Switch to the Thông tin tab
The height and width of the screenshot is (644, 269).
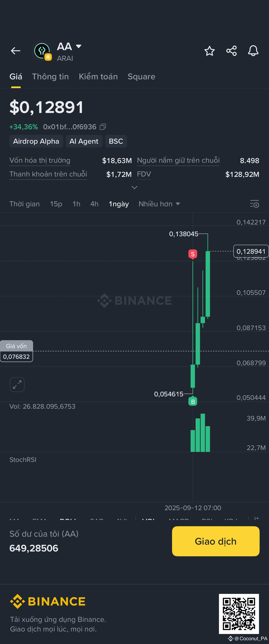point(50,76)
